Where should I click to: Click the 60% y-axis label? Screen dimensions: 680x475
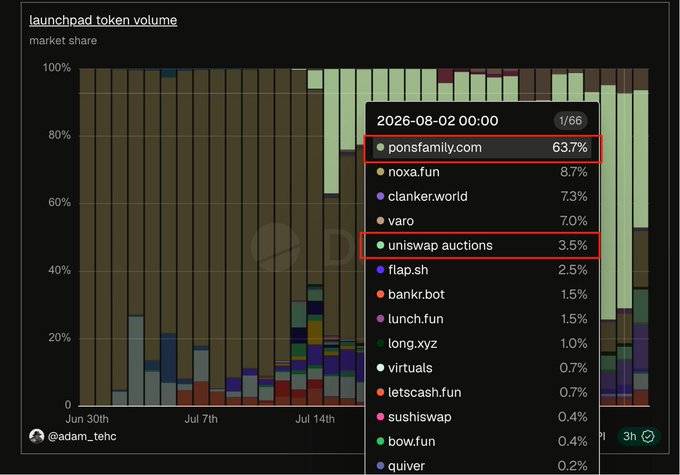[x=59, y=203]
